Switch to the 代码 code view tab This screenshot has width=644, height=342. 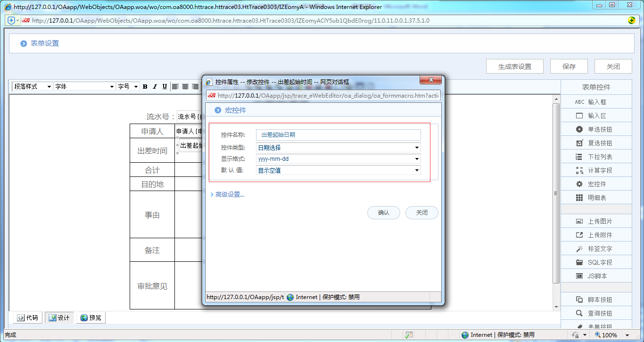tap(28, 318)
